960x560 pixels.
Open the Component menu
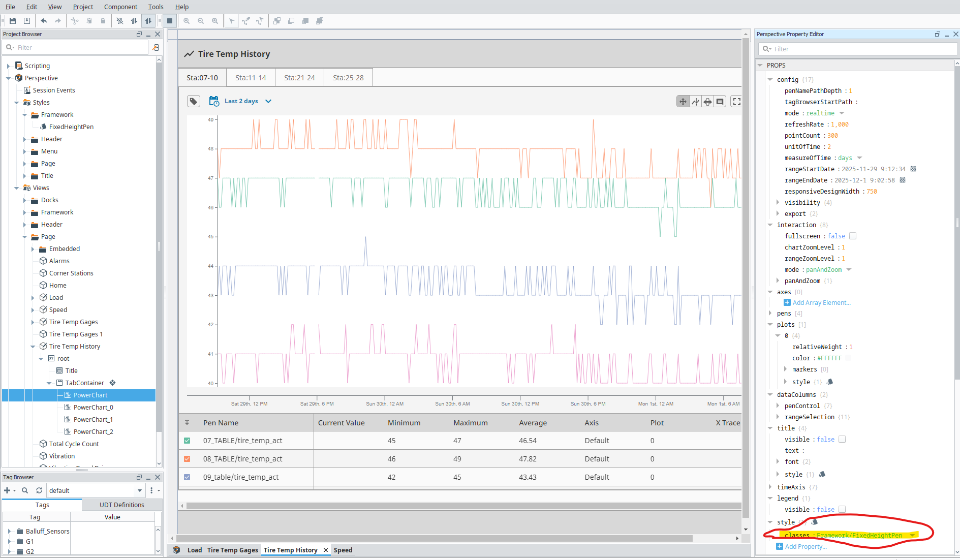(x=120, y=7)
